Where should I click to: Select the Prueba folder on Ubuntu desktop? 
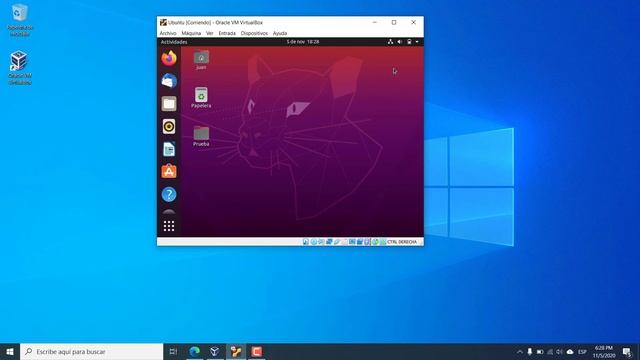(201, 136)
